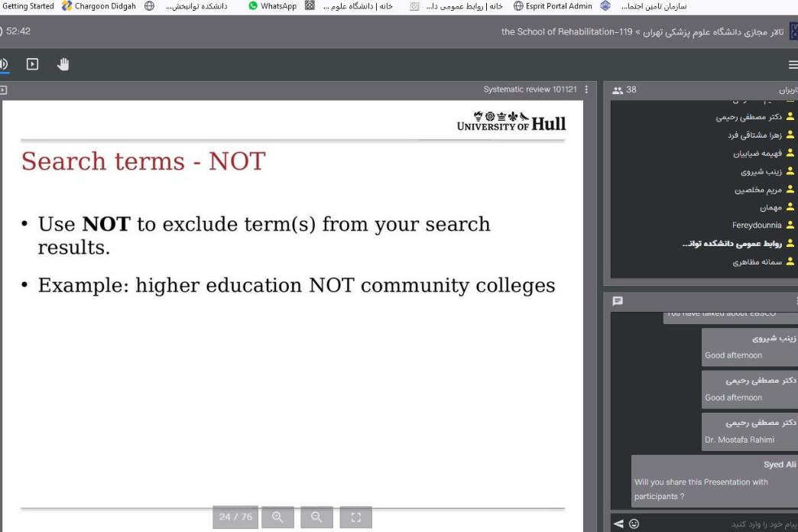The height and width of the screenshot is (532, 798).
Task: Open the Chargoon Didgah bookmark
Action: (x=99, y=6)
